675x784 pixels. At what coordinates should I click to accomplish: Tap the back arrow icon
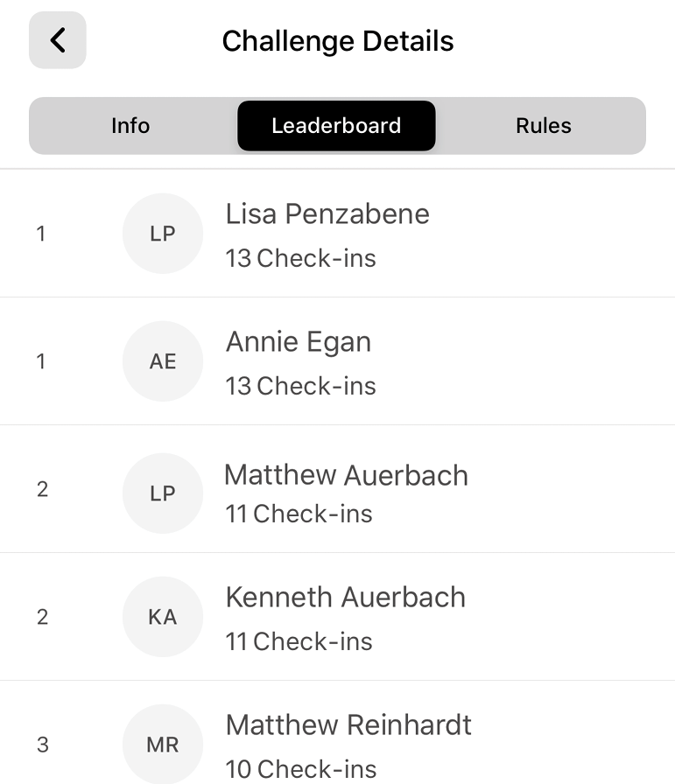point(58,40)
